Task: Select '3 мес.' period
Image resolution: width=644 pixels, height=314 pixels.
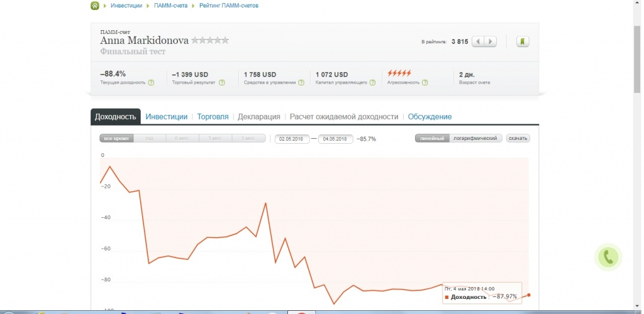Action: [215, 139]
